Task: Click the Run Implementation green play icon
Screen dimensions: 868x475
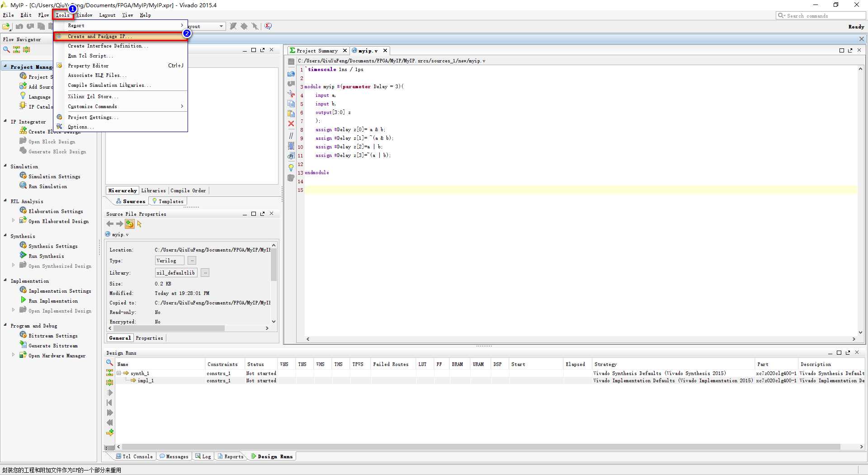Action: point(23,300)
